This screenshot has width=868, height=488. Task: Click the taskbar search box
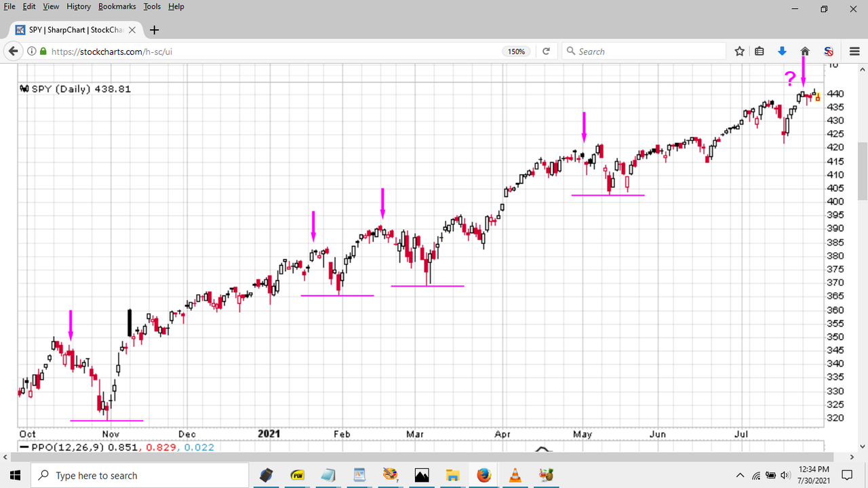click(140, 475)
